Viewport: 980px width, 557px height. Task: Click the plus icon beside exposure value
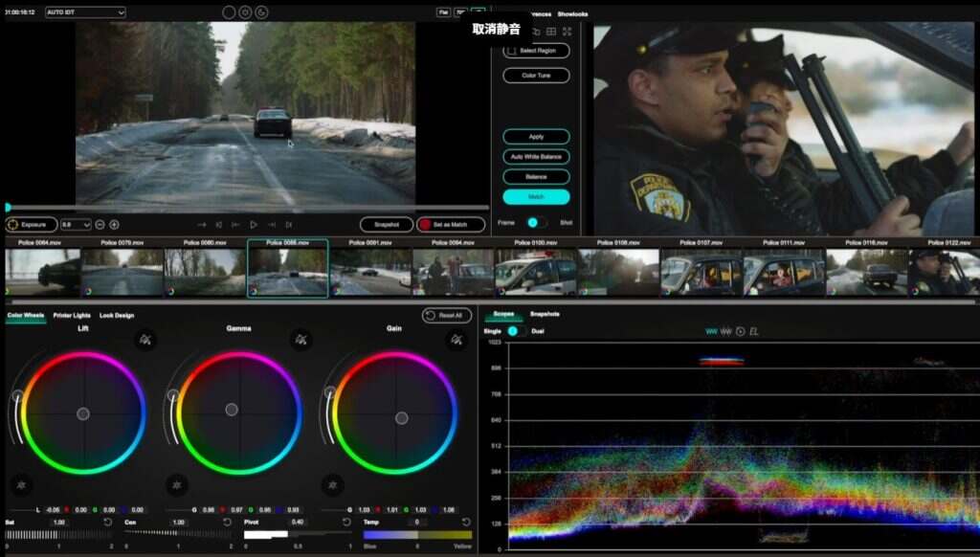[114, 225]
